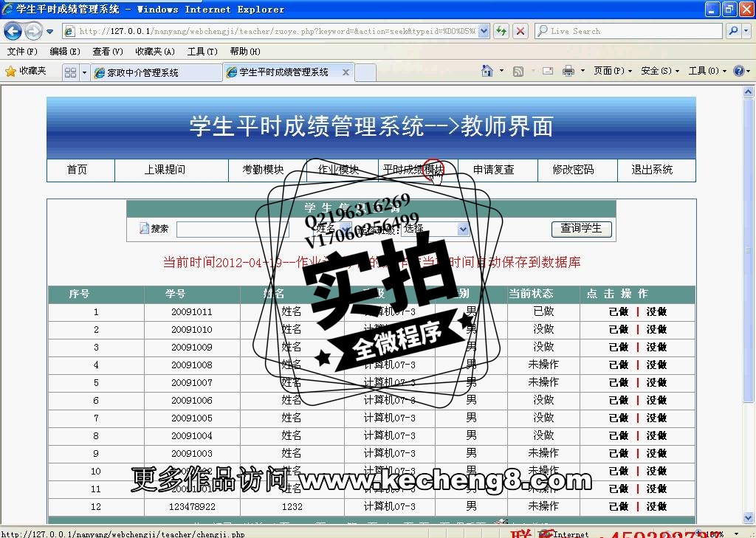756x538 pixels.
Task: Open the 收藏夹 favorites star button
Action: coord(26,72)
